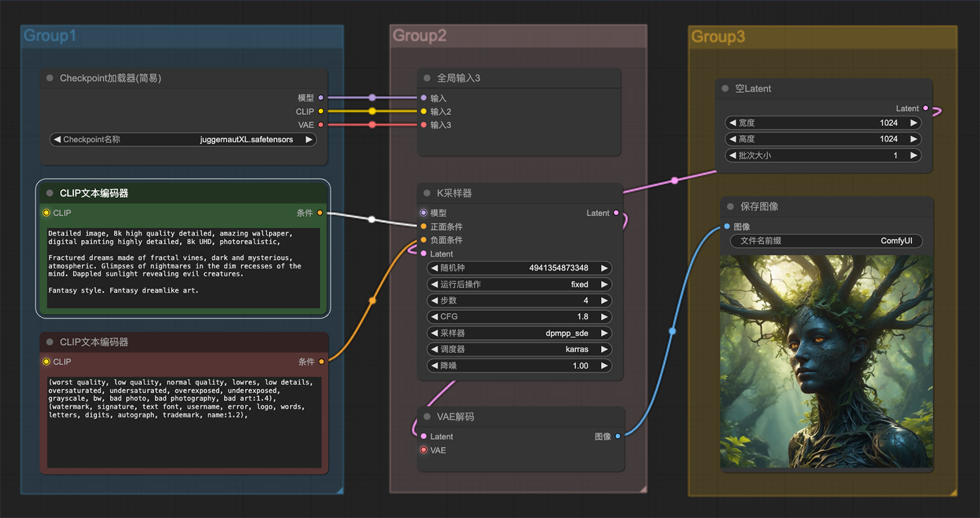
Task: Click the 条件 output port on green CLIP文本编码器
Action: pyautogui.click(x=320, y=213)
